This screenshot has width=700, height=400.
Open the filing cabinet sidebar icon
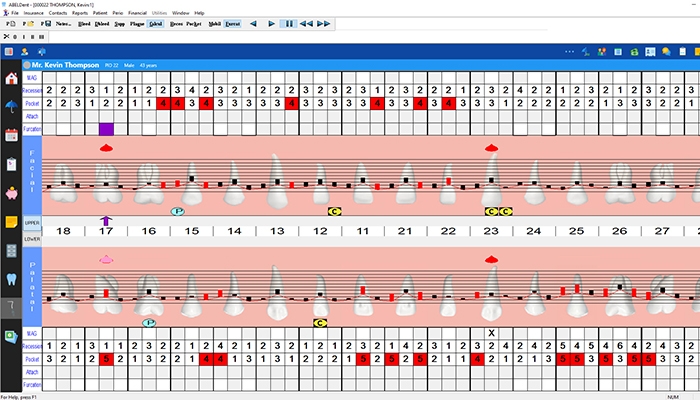pos(11,250)
